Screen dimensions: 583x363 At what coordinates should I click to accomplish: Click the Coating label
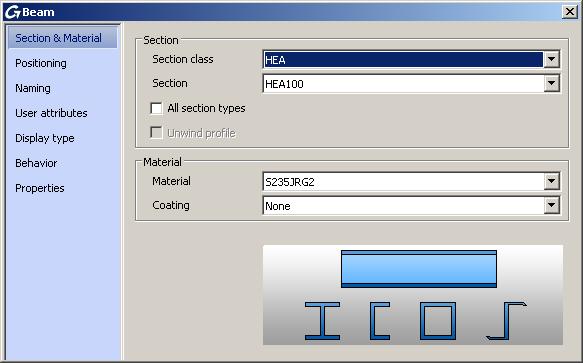pyautogui.click(x=171, y=205)
